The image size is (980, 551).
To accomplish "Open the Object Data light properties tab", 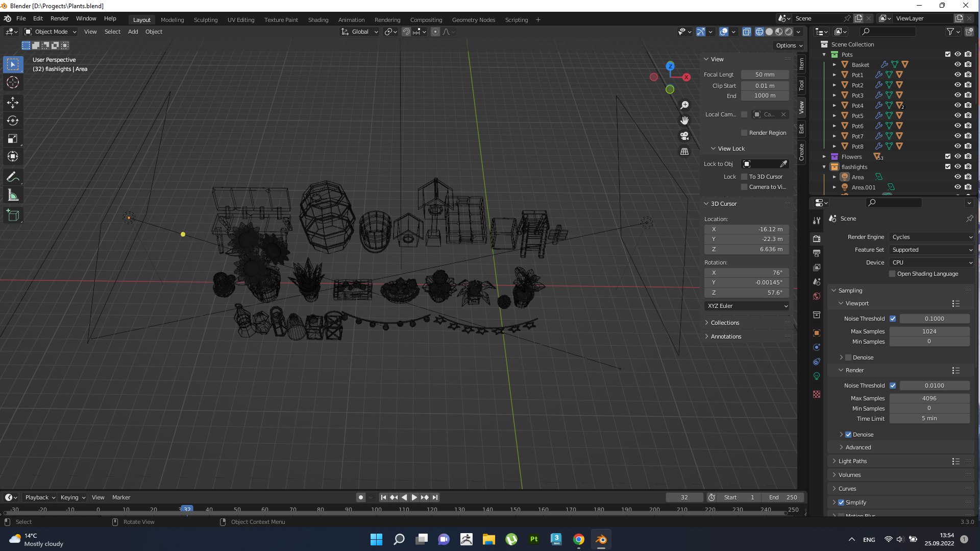I will pyautogui.click(x=817, y=376).
